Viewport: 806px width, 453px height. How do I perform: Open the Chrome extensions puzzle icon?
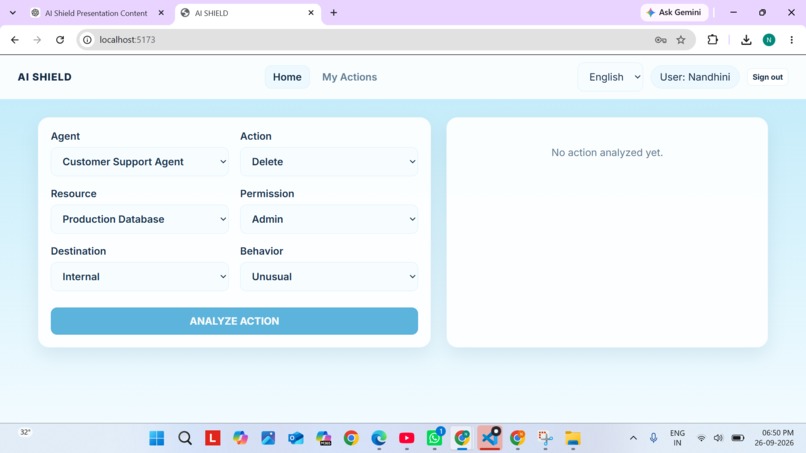click(x=712, y=40)
